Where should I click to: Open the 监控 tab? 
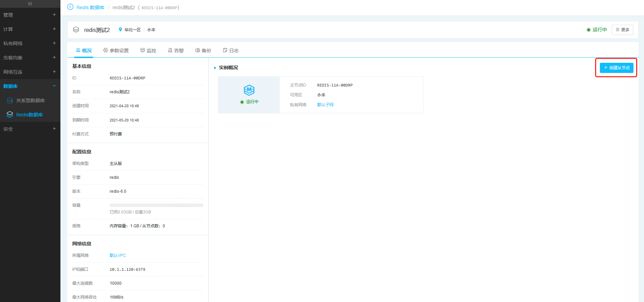148,51
